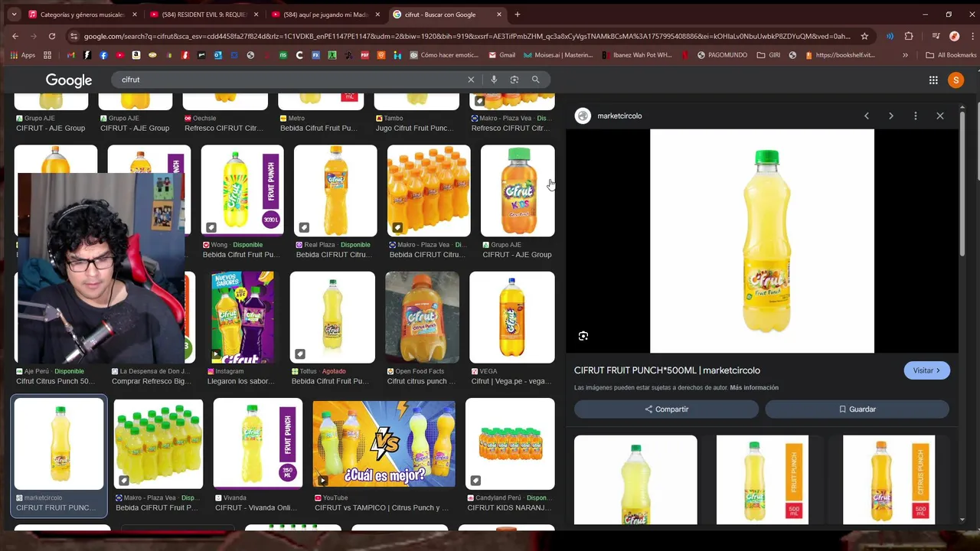Open the Makro yellow bottle pack image
This screenshot has width=980, height=551.
158,444
